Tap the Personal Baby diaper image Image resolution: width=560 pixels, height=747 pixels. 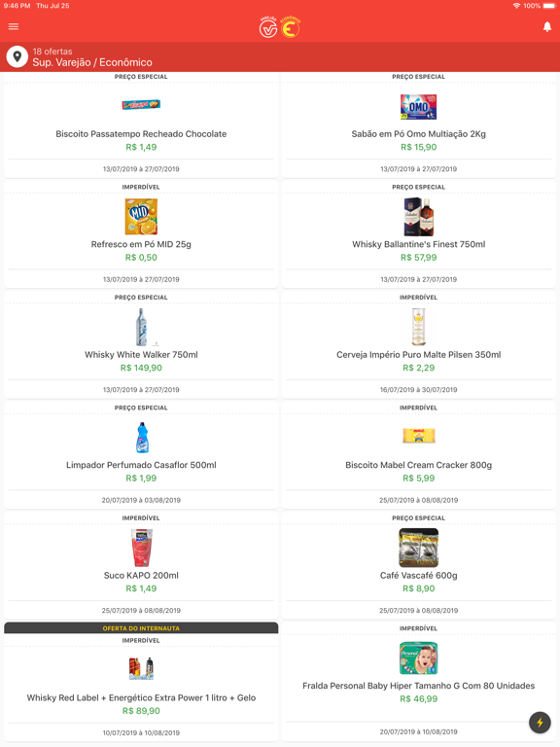pos(419,658)
